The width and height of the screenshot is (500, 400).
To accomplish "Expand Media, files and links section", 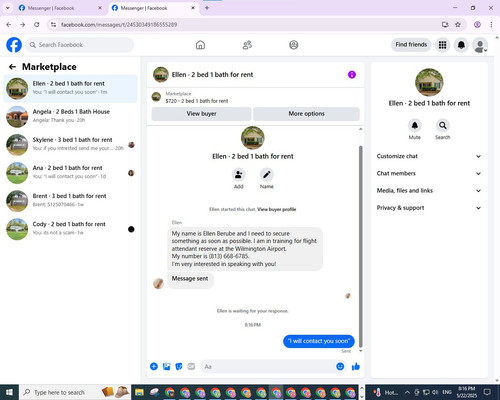I will pos(429,191).
